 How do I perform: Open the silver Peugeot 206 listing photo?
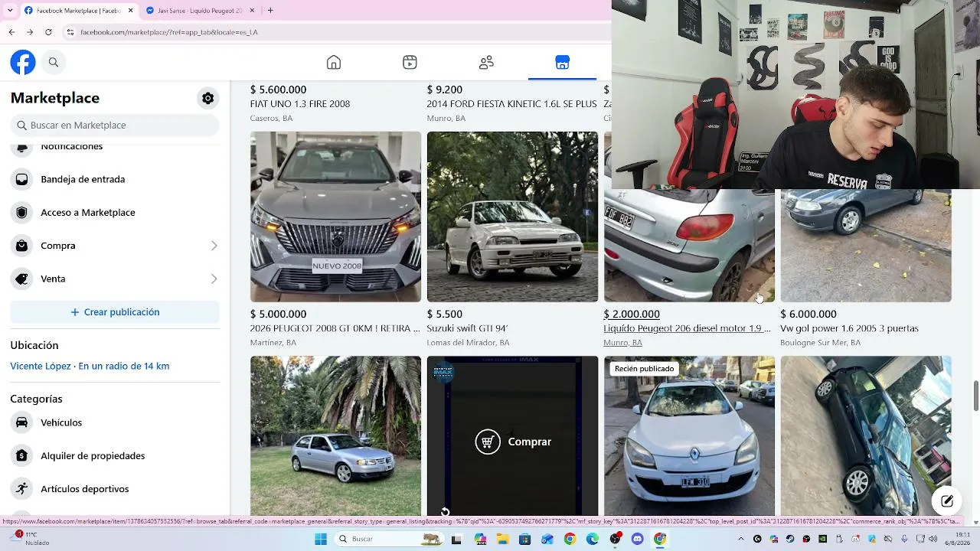tap(689, 245)
